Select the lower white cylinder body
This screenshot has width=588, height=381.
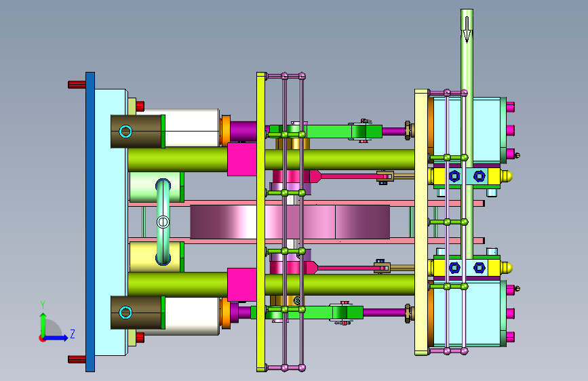[192, 316]
